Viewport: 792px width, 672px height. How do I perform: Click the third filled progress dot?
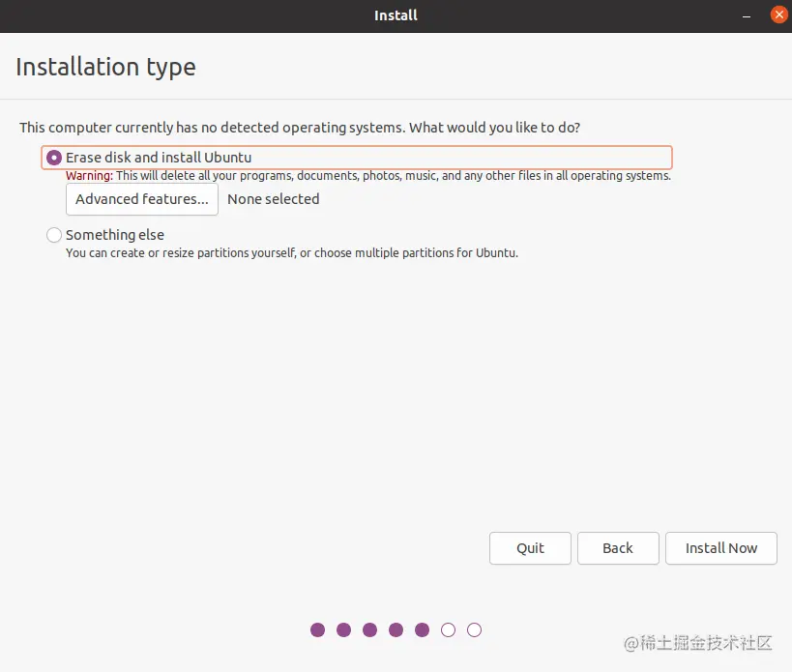click(x=369, y=630)
